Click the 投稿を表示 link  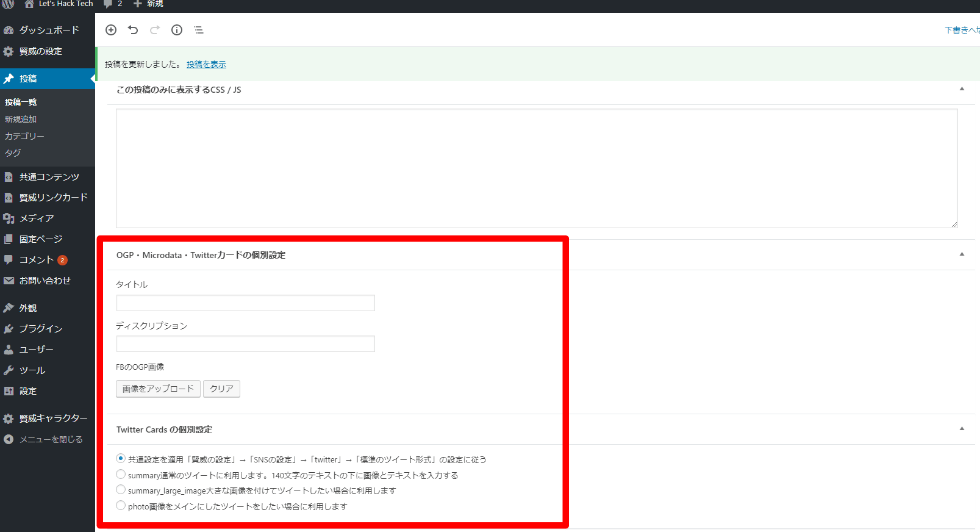[x=206, y=64]
